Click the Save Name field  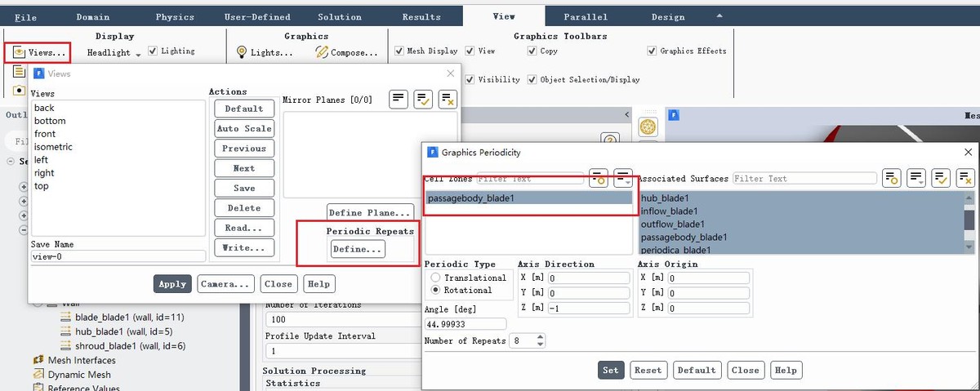pyautogui.click(x=118, y=256)
